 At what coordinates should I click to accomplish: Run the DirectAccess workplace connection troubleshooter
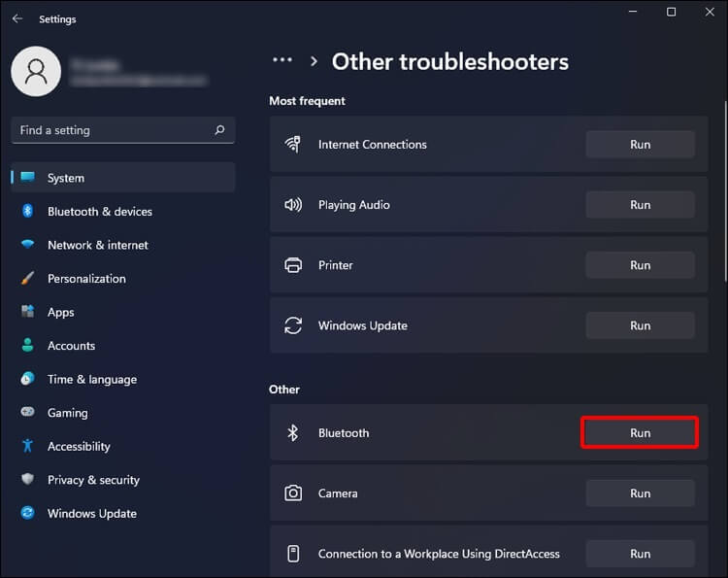640,554
